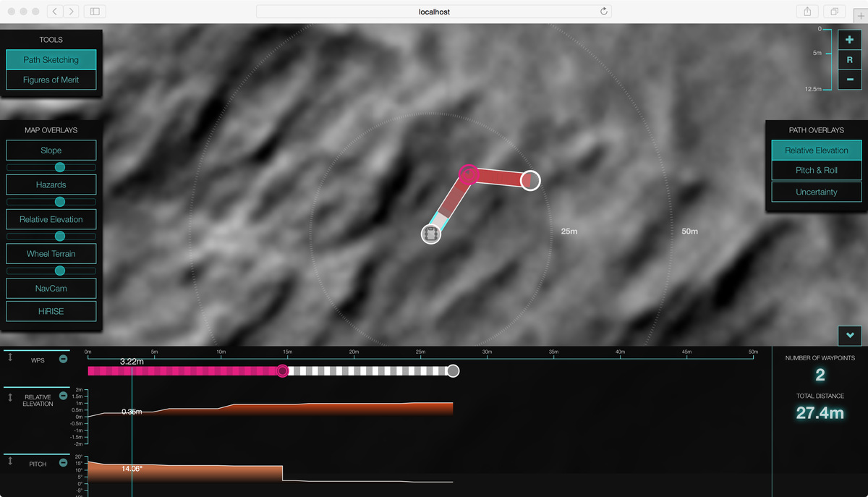The height and width of the screenshot is (497, 868).
Task: Go back in Safari history
Action: [x=55, y=12]
